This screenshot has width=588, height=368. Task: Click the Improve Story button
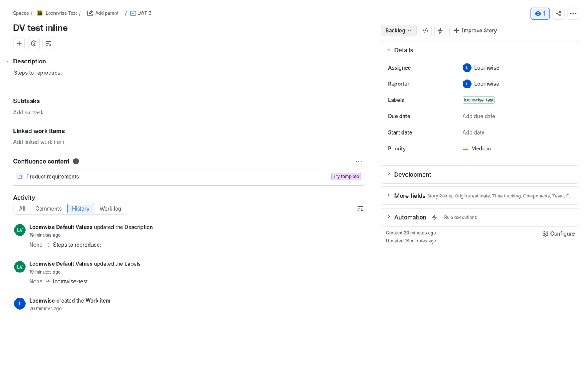pos(475,31)
